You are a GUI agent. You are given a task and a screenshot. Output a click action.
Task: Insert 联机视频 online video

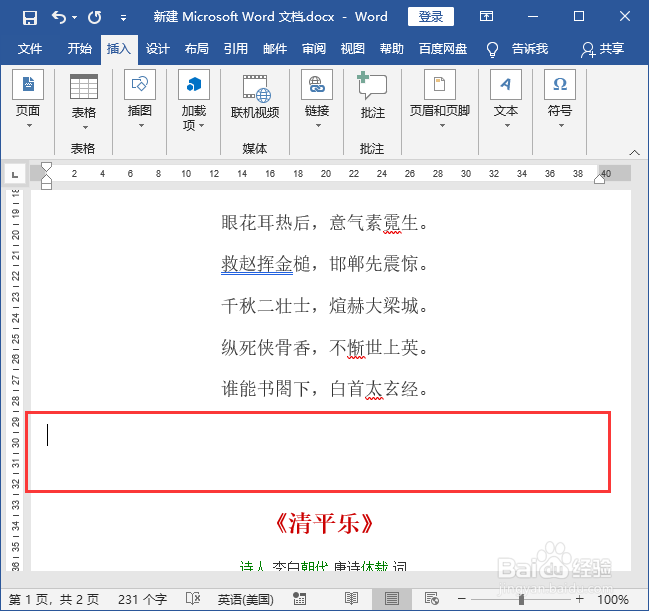pyautogui.click(x=255, y=96)
